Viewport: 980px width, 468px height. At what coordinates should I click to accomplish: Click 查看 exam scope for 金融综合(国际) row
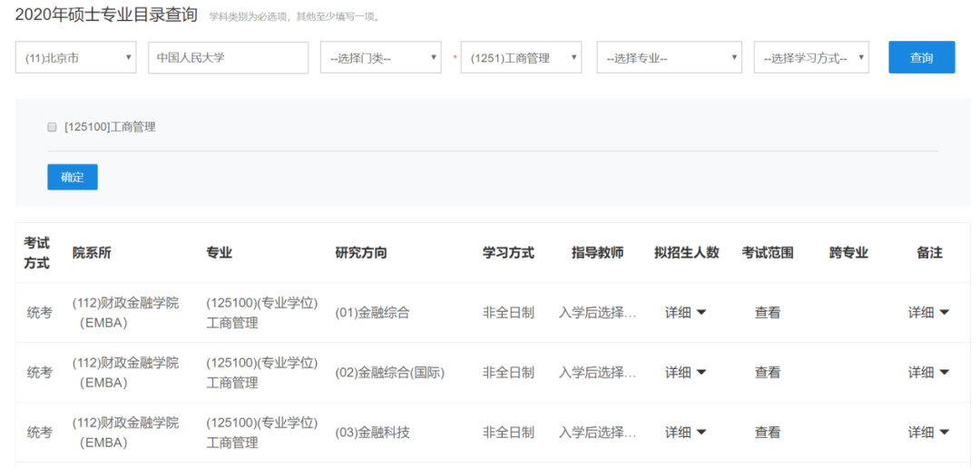(767, 373)
